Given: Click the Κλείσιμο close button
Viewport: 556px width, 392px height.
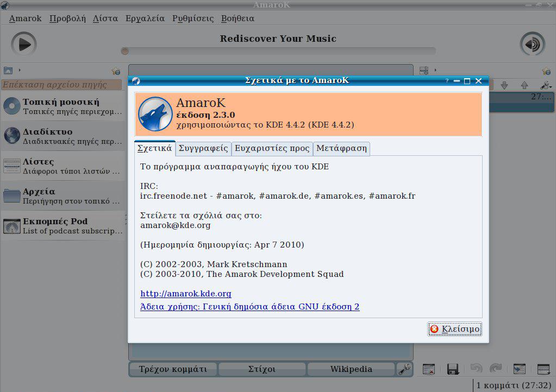Looking at the screenshot, I should [x=454, y=329].
